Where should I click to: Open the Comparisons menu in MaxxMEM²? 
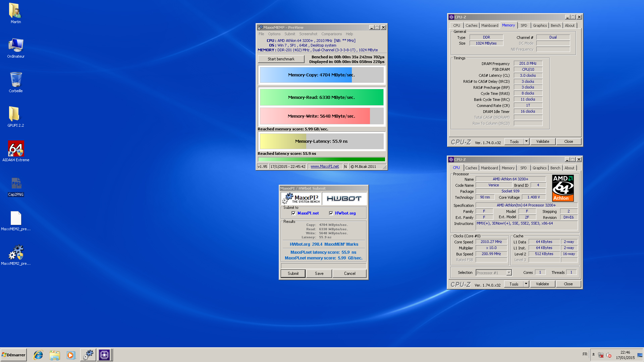pyautogui.click(x=331, y=34)
